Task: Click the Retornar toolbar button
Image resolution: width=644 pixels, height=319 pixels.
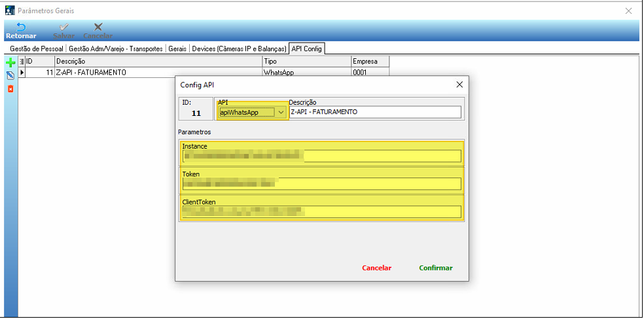Action: 21,31
